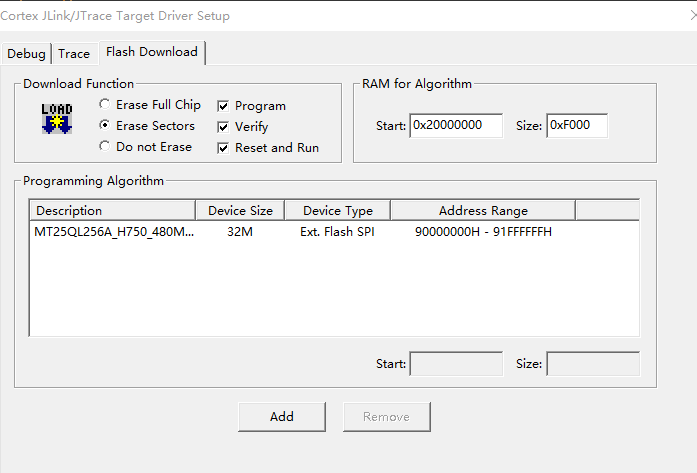Click the Device Type column header

click(337, 211)
